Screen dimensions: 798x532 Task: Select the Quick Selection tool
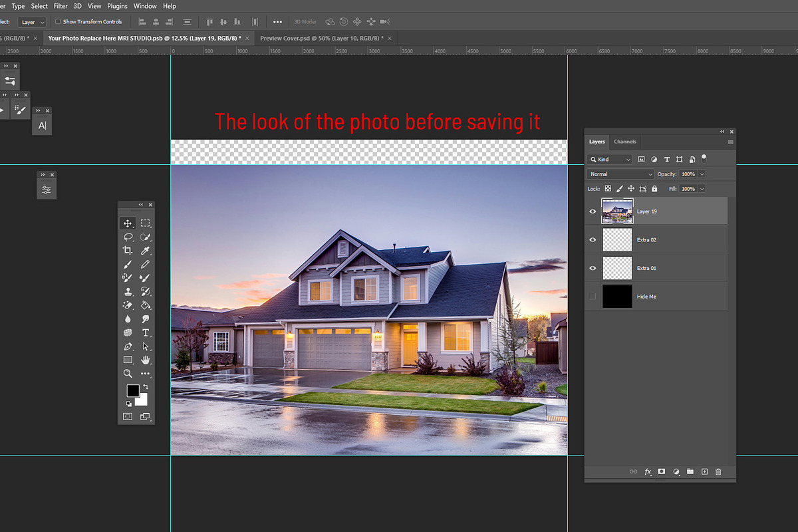pyautogui.click(x=146, y=237)
